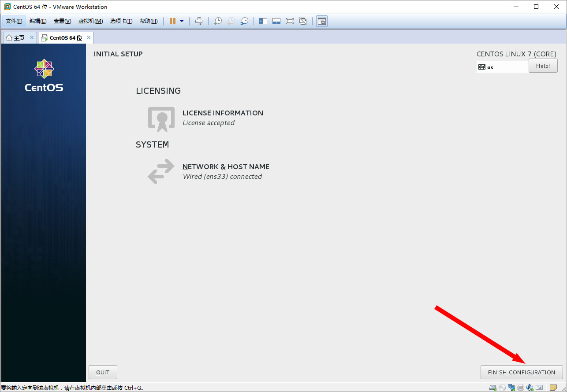Screen dimensions: 567x392
Task: Open the snapshot manager icon
Action: tap(244, 21)
